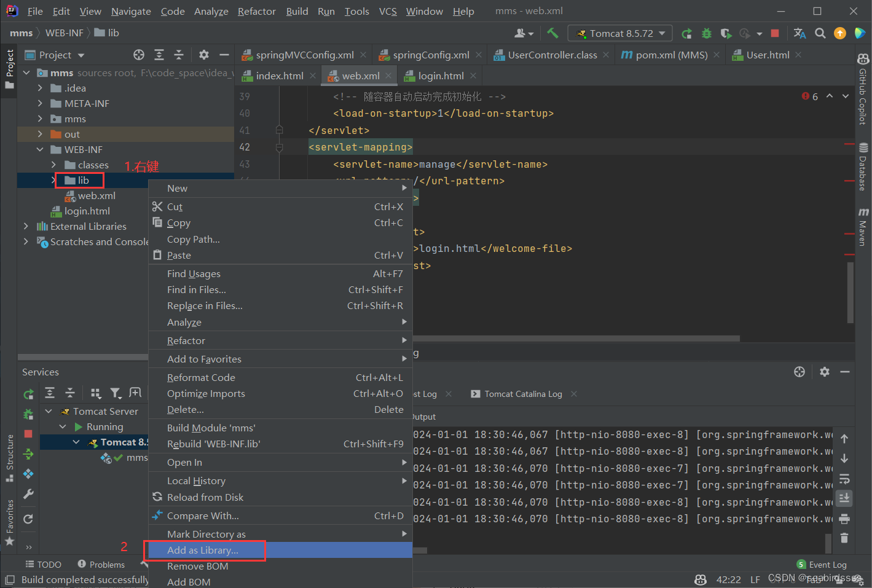This screenshot has width=872, height=588.
Task: Expand the out folder
Action: click(40, 134)
